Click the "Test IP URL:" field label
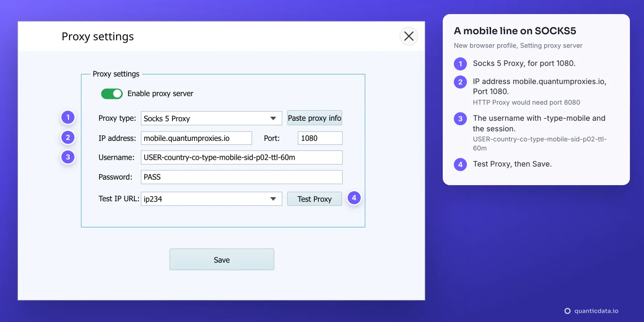The width and height of the screenshot is (644, 322). click(119, 198)
